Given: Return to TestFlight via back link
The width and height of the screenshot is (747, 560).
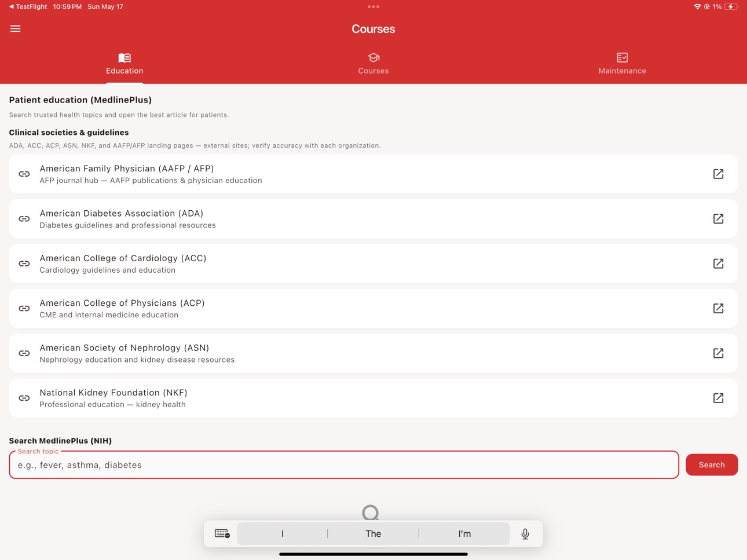Looking at the screenshot, I should pyautogui.click(x=28, y=7).
